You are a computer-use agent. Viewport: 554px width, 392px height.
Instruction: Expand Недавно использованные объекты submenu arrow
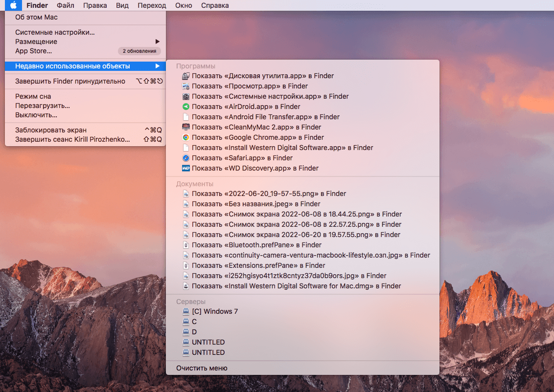158,66
